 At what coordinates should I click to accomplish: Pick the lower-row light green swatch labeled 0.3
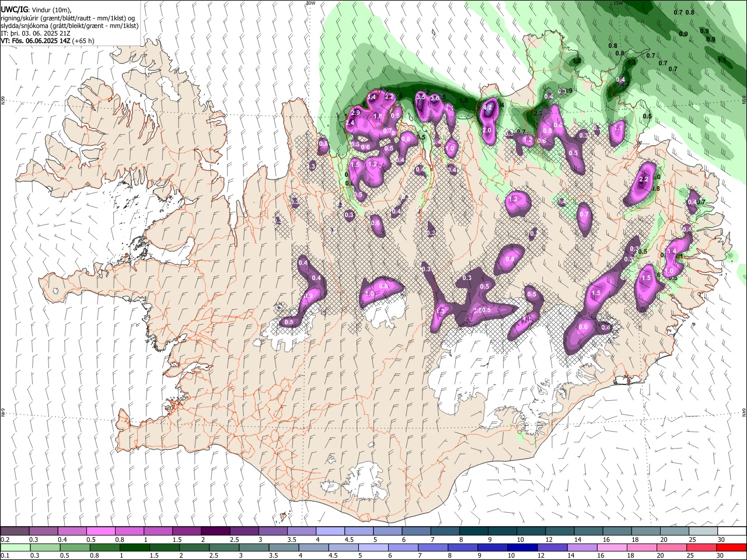45,547
